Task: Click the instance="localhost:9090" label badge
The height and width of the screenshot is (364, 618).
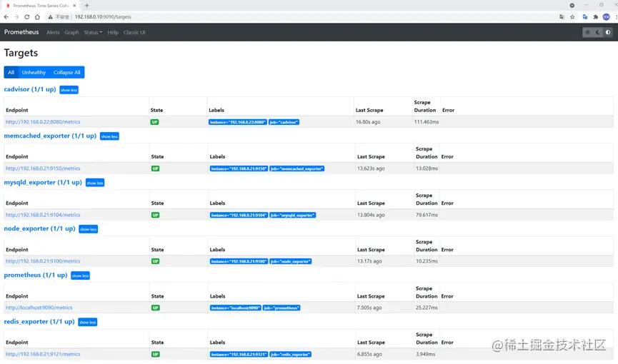Action: tap(235, 308)
